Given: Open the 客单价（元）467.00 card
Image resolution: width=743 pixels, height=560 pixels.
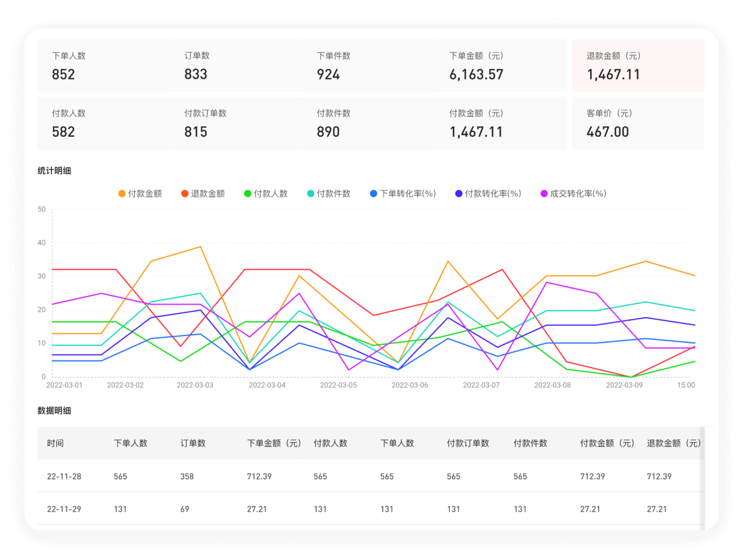Looking at the screenshot, I should pyautogui.click(x=637, y=123).
